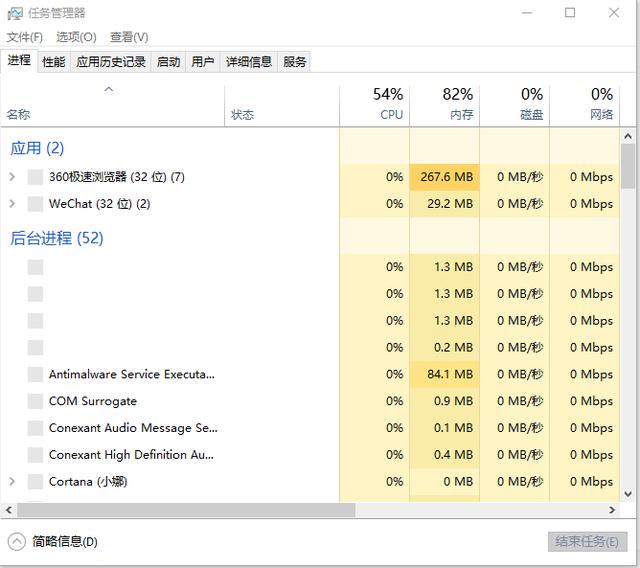
Task: Switch to the 启动 tab
Action: 169,62
